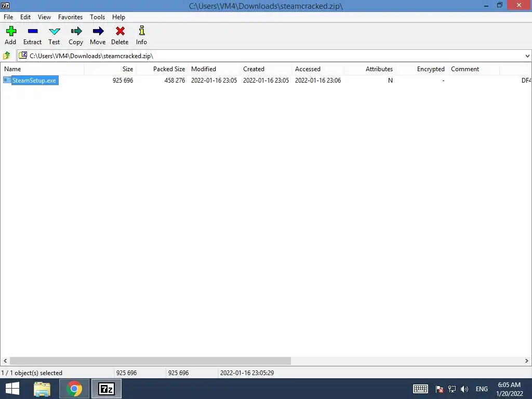Click the modified date 2022-01-16 23:05
This screenshot has width=532, height=399.
(214, 81)
